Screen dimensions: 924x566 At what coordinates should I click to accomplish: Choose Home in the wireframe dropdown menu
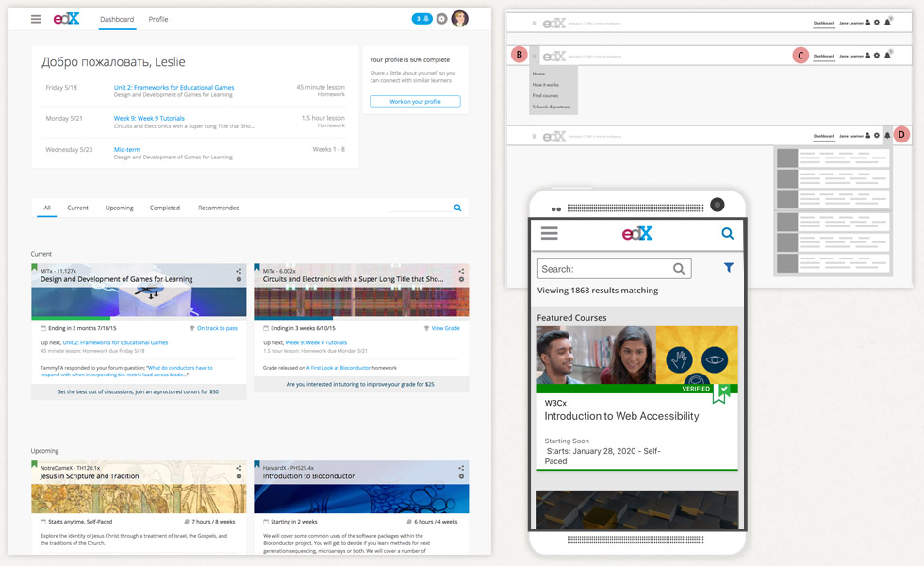click(x=538, y=74)
